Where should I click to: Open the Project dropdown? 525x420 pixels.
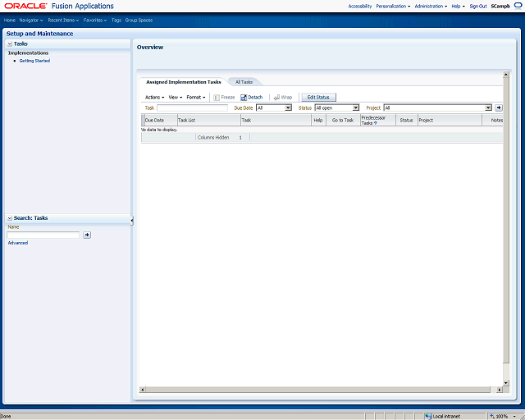click(488, 107)
